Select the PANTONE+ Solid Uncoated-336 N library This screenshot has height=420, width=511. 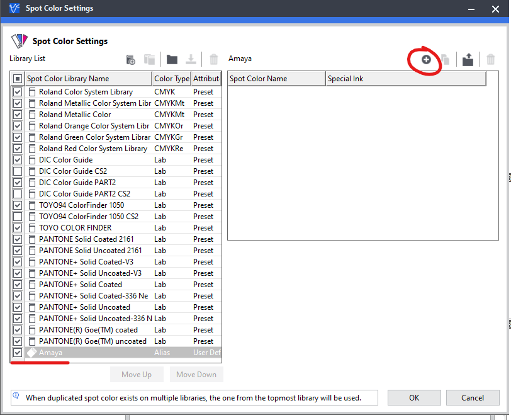(x=95, y=319)
